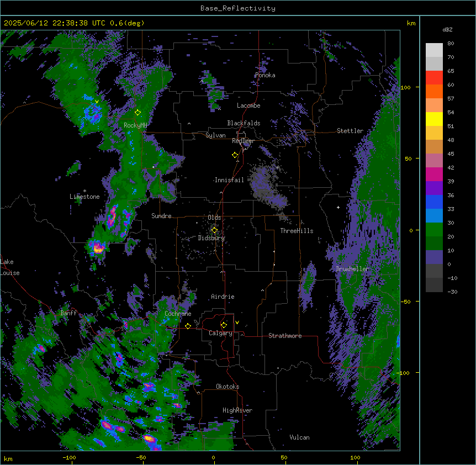Image resolution: width=476 pixels, height=465 pixels.
Task: Click the 45 value on dBZ legend
Action: 451,154
